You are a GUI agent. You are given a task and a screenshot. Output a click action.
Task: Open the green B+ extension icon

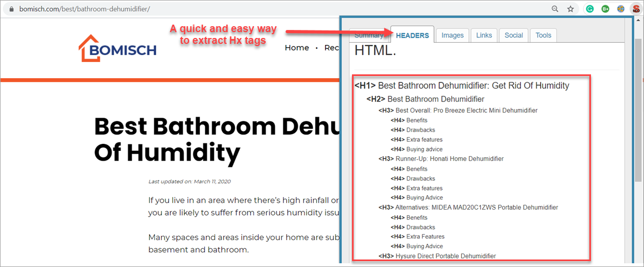(605, 9)
